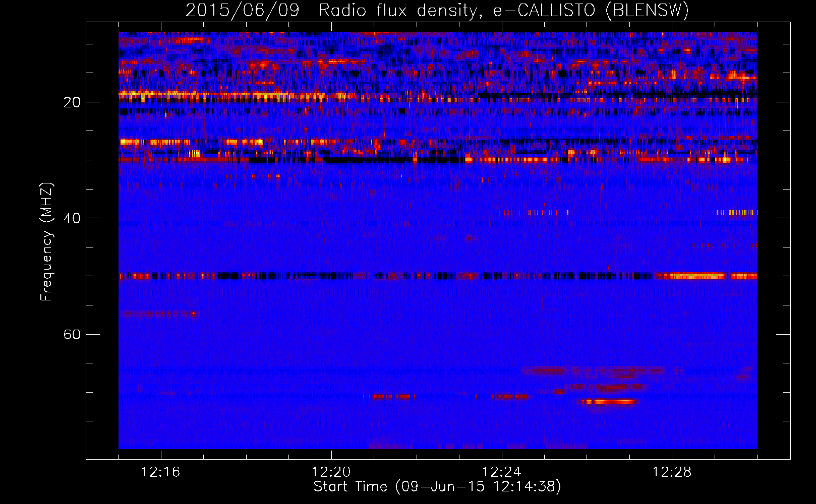Click the 20 MHz frequency tick label
Viewport: 816px width, 504px height.
(72, 102)
